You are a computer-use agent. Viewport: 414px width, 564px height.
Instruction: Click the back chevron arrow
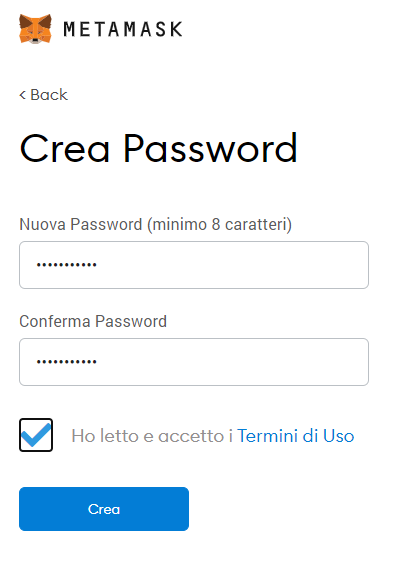pyautogui.click(x=23, y=95)
